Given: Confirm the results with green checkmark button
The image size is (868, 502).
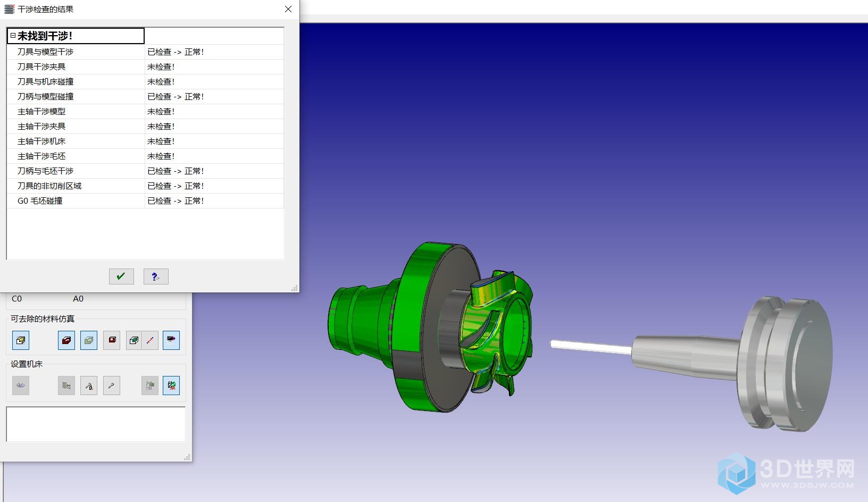Looking at the screenshot, I should [121, 277].
